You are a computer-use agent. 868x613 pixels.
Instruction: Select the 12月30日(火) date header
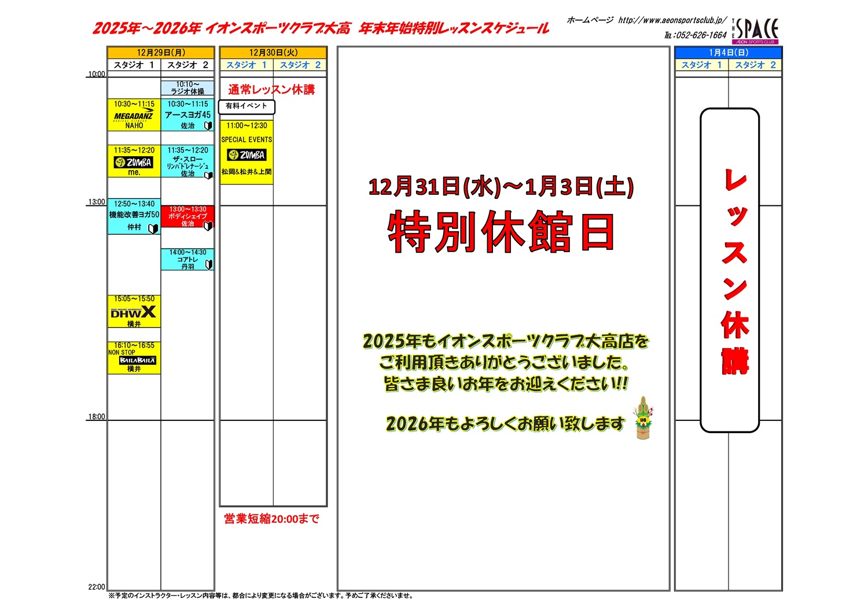pyautogui.click(x=273, y=53)
